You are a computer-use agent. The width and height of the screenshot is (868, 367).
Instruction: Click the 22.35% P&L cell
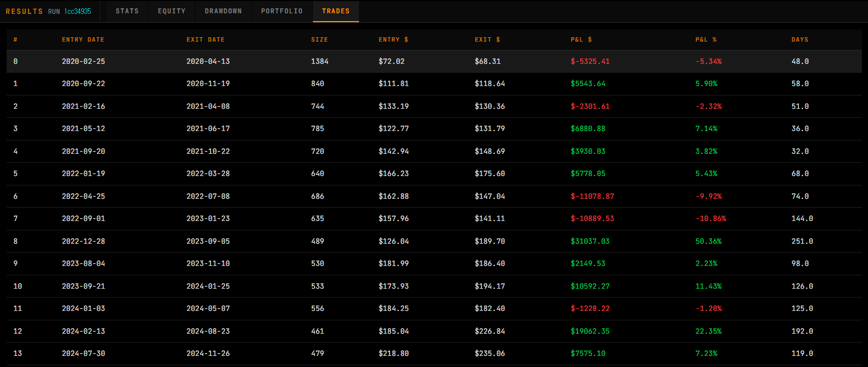[709, 331]
